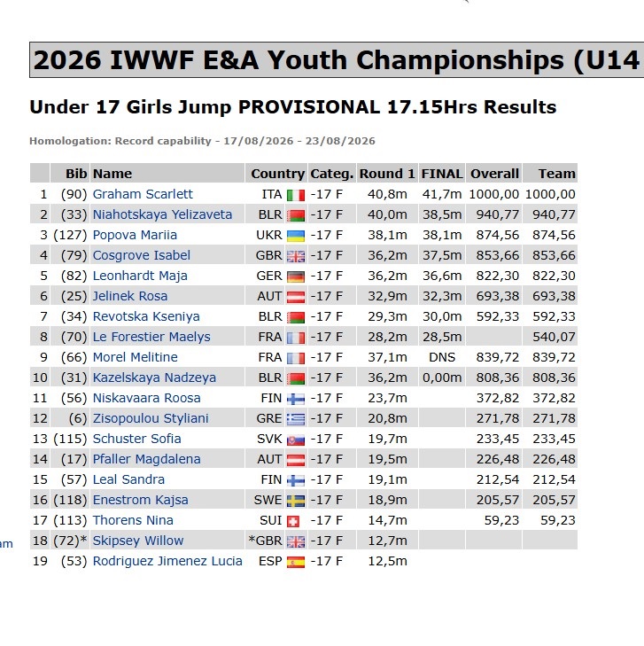Click the championships title banner
Viewport: 644px width, 646px height.
pos(337,59)
